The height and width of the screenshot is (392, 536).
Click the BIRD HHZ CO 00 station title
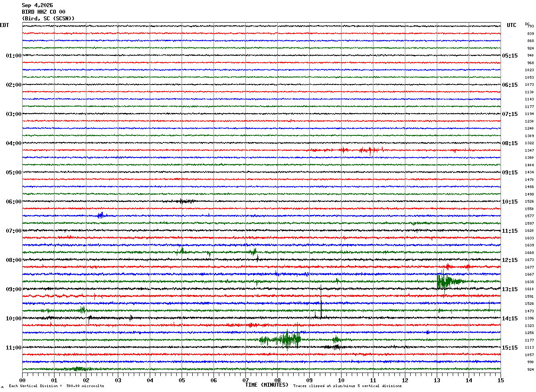(43, 12)
